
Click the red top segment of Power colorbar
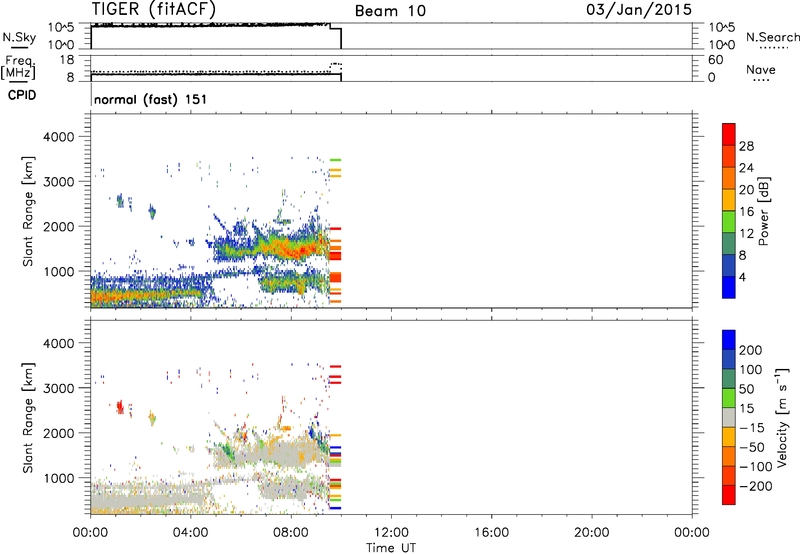click(729, 134)
